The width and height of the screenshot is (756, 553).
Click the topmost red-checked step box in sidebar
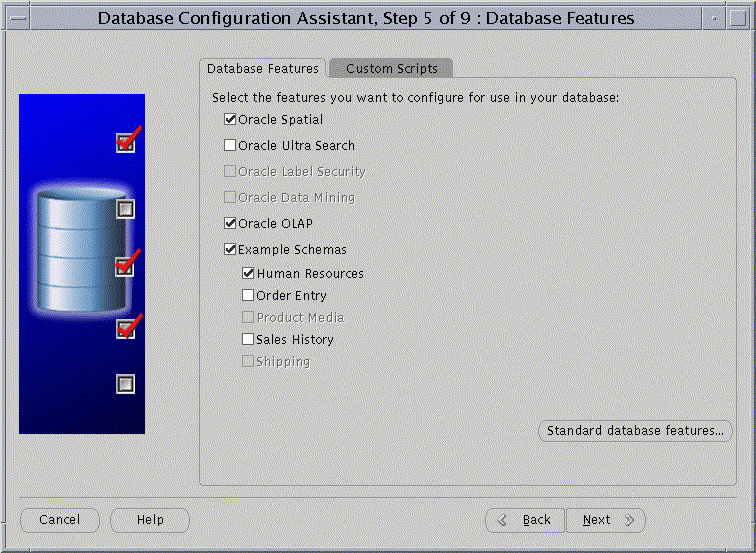point(125,143)
